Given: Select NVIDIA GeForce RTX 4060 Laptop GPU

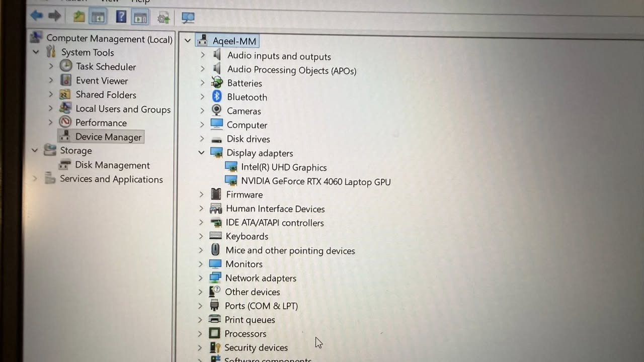Looking at the screenshot, I should (x=315, y=182).
